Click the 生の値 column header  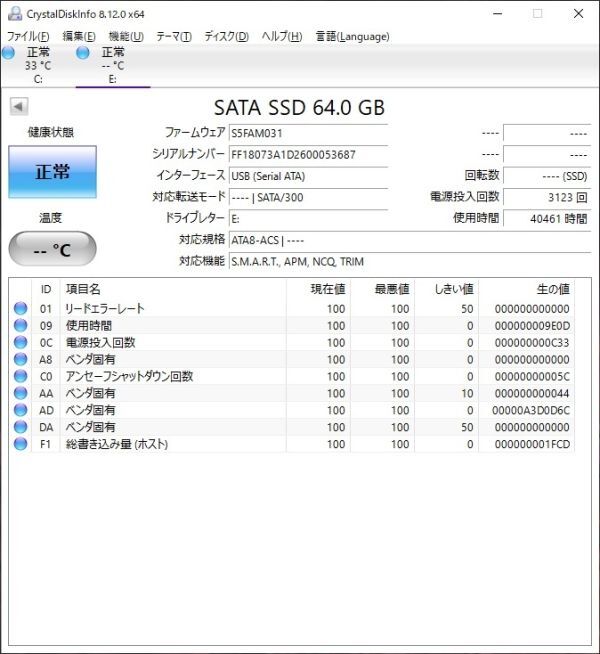click(527, 289)
